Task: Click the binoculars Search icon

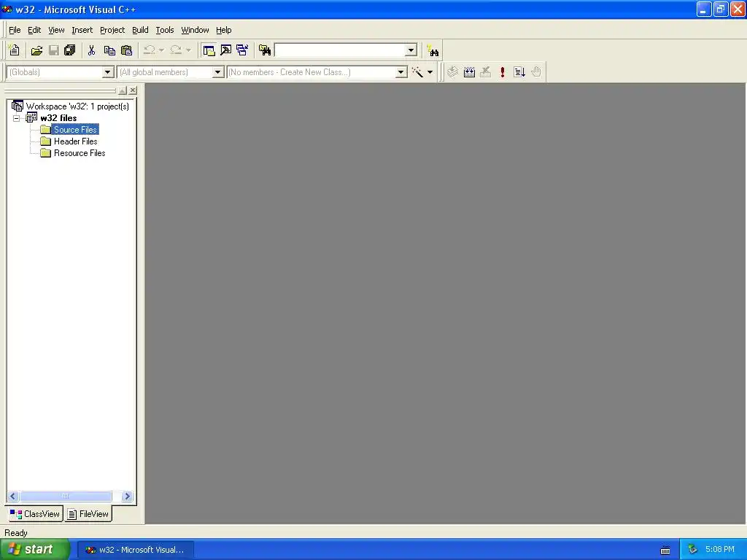Action: click(433, 50)
